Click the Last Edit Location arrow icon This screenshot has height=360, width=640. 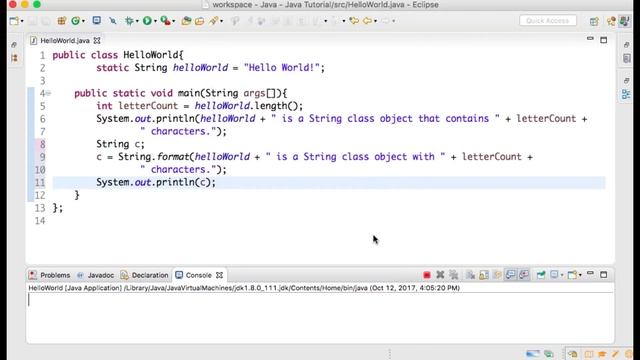click(x=354, y=21)
